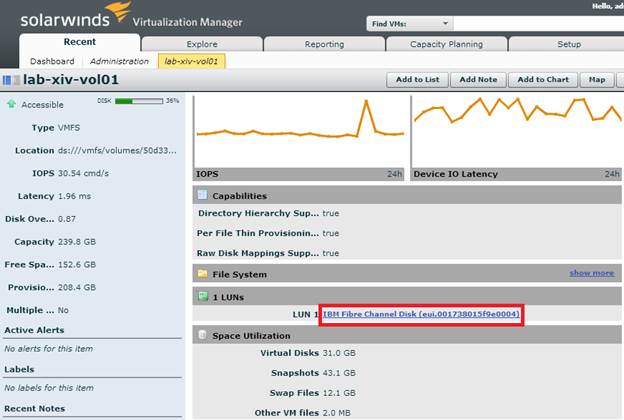Click the "No labels for this item" text
Screen dimensions: 624x420
49,388
